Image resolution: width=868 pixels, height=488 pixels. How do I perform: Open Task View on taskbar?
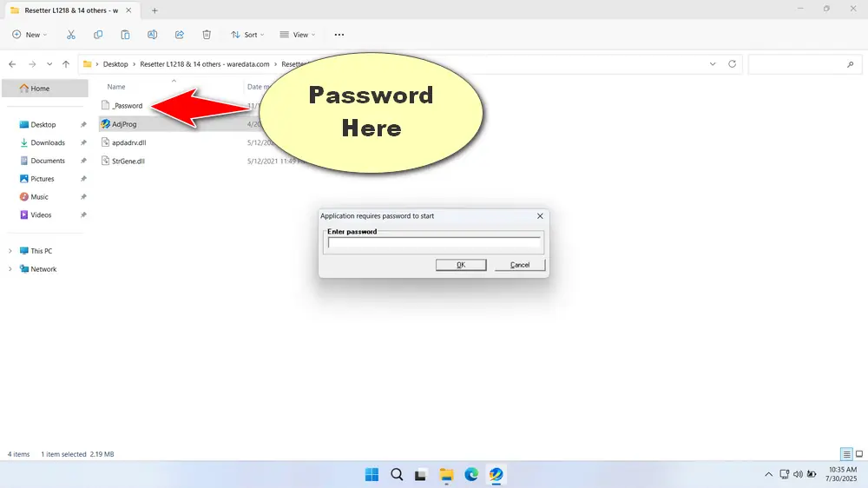coord(421,475)
